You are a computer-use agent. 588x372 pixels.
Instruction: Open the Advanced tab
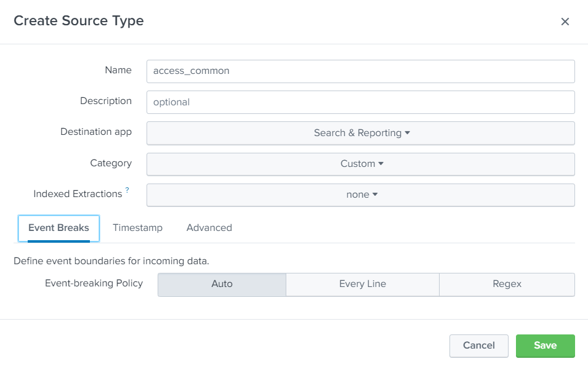coord(209,228)
